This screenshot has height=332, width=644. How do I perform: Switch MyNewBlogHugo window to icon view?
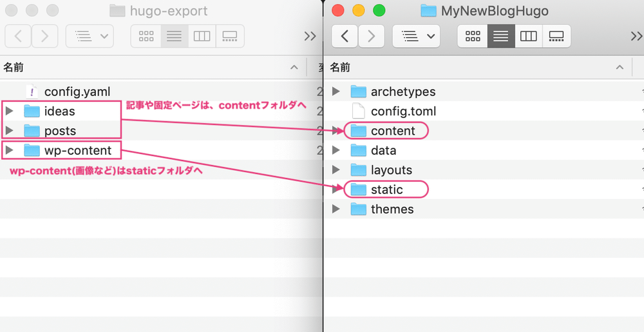[473, 36]
